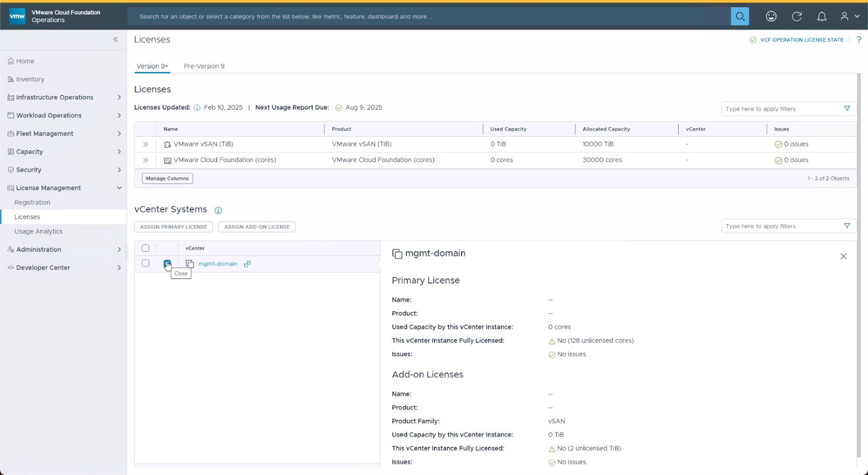Click the Fleet Management icon
This screenshot has height=475, width=868.
[11, 134]
